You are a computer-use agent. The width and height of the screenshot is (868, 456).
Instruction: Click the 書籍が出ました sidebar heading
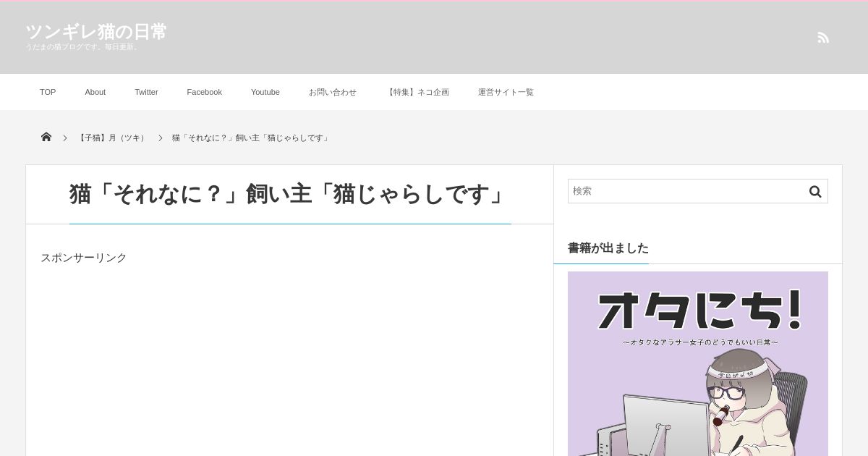(608, 248)
